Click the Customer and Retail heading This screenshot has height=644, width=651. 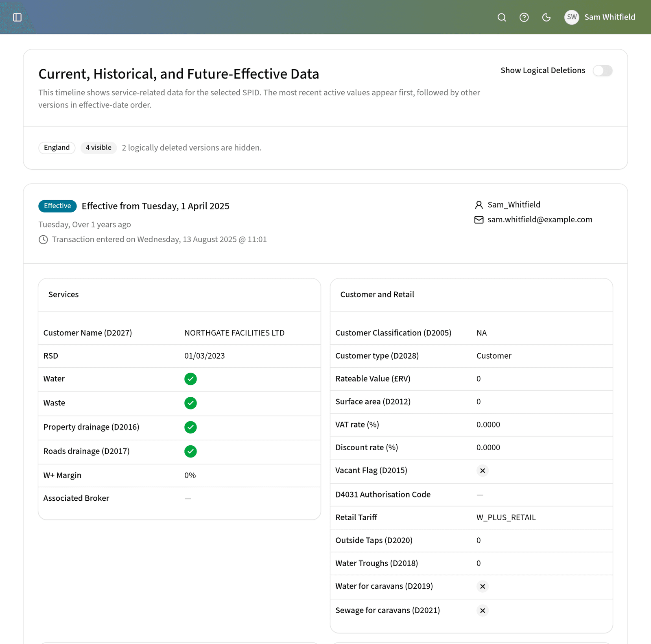[x=377, y=295]
